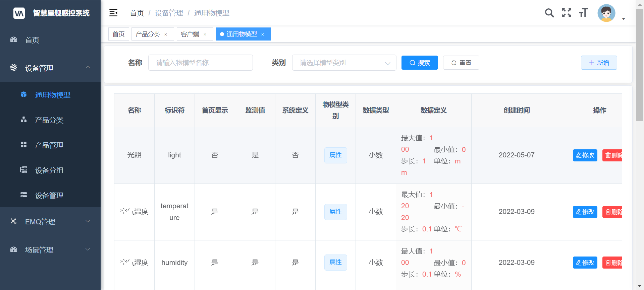Click the 新增 add button

point(599,63)
